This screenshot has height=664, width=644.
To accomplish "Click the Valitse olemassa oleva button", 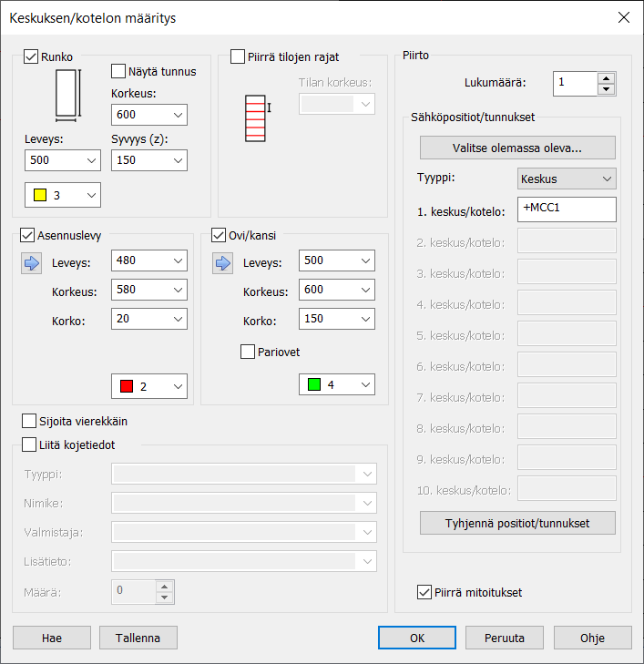I will 517,148.
